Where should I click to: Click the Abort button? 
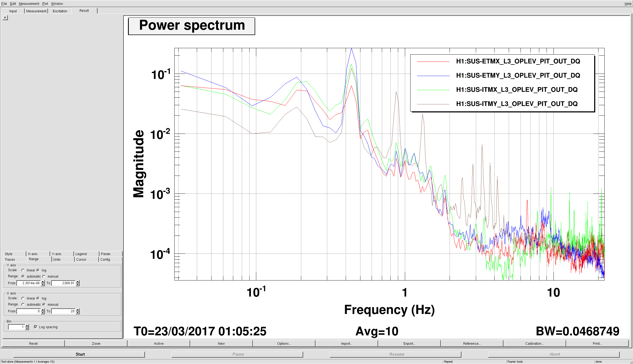coord(554,354)
